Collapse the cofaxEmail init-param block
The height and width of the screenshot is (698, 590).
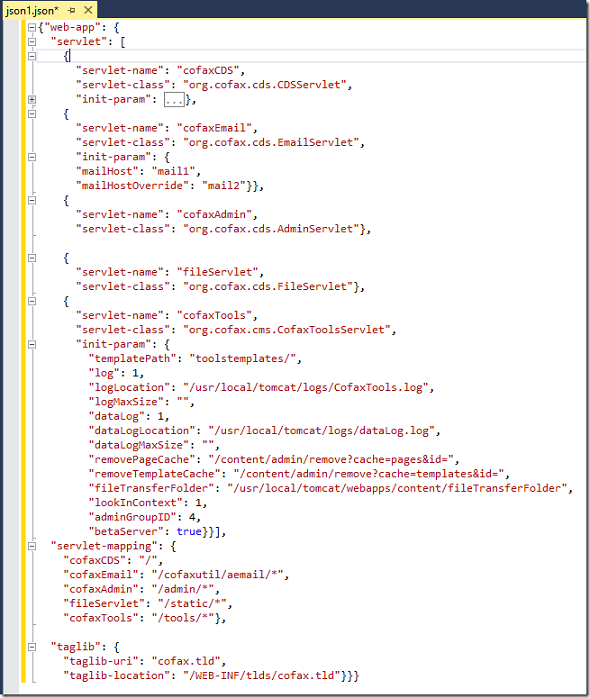(32, 157)
